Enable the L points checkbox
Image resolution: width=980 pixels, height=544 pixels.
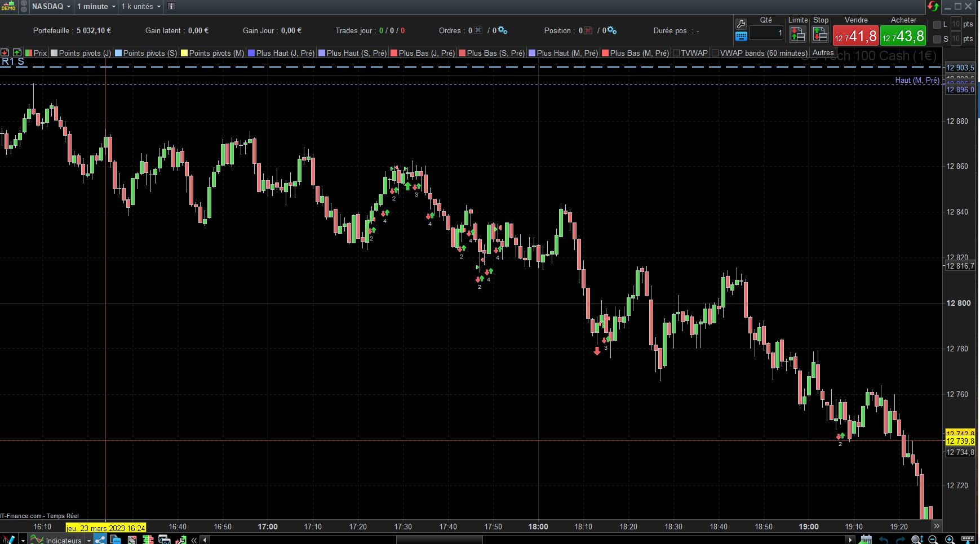point(937,25)
